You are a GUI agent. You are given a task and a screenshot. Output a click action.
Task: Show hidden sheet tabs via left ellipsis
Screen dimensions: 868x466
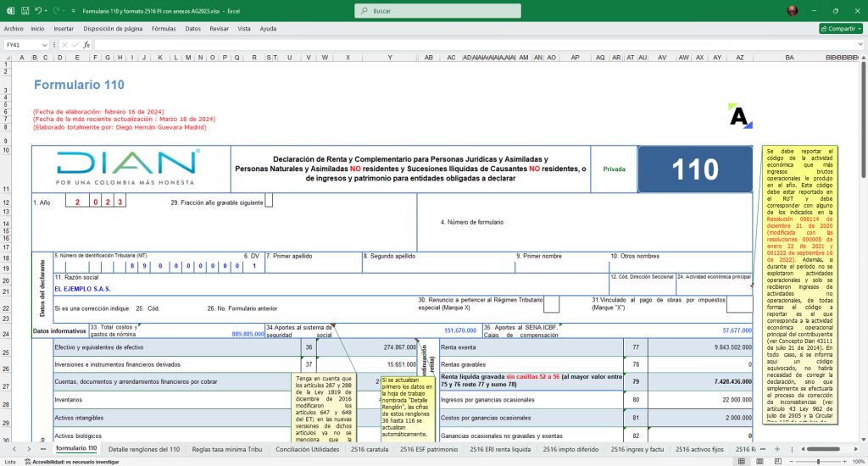(42, 449)
